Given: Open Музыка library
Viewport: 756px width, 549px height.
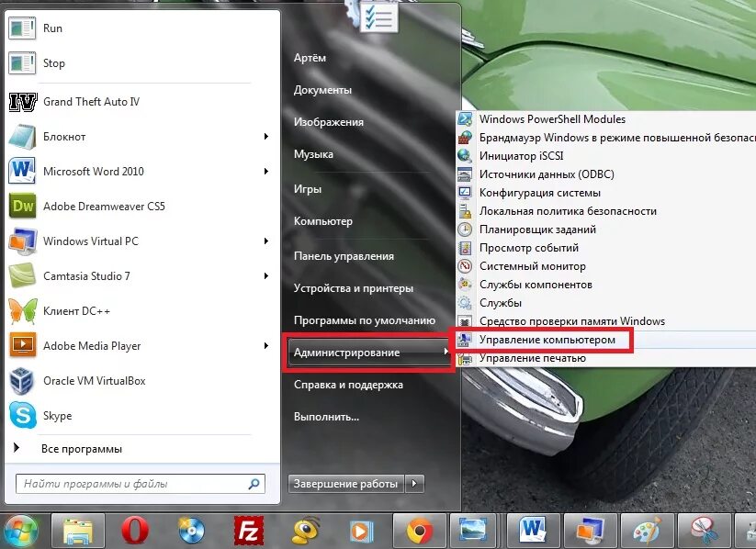Looking at the screenshot, I should pos(313,154).
